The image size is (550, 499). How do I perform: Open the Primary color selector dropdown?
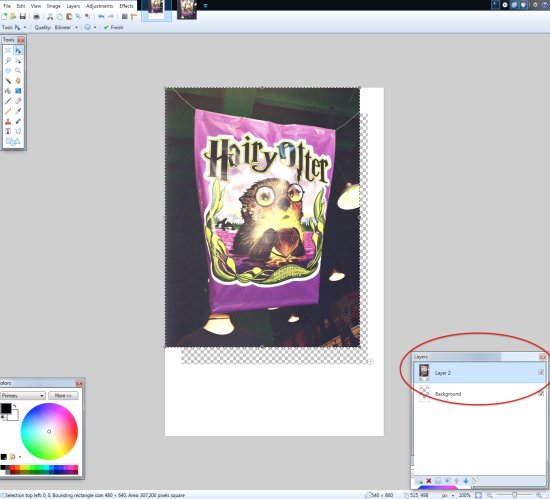(x=23, y=396)
